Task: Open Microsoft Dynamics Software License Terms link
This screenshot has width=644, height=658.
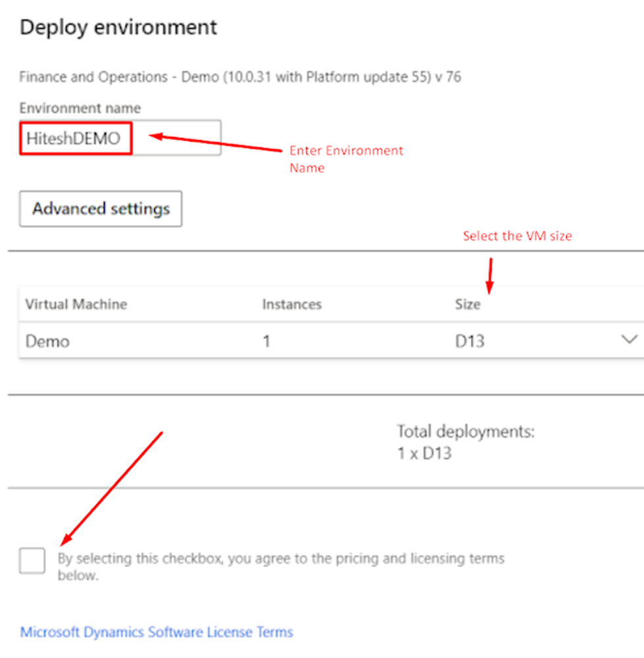Action: coord(157,632)
